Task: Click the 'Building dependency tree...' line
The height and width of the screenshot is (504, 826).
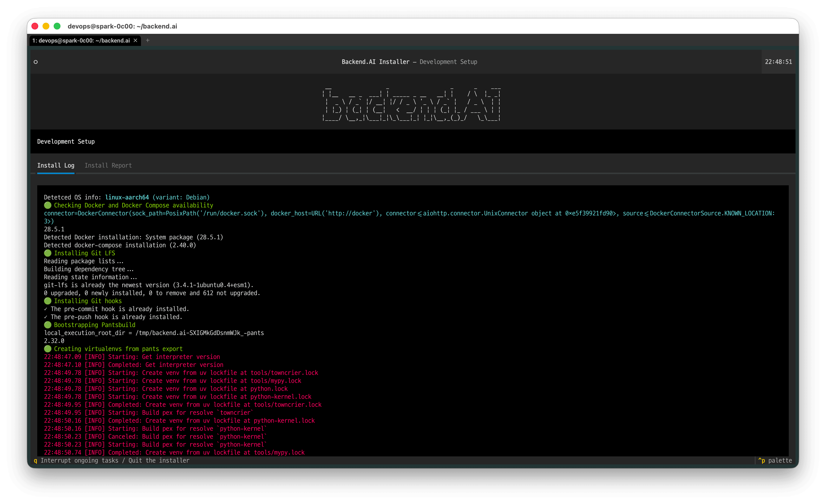Action: click(89, 269)
